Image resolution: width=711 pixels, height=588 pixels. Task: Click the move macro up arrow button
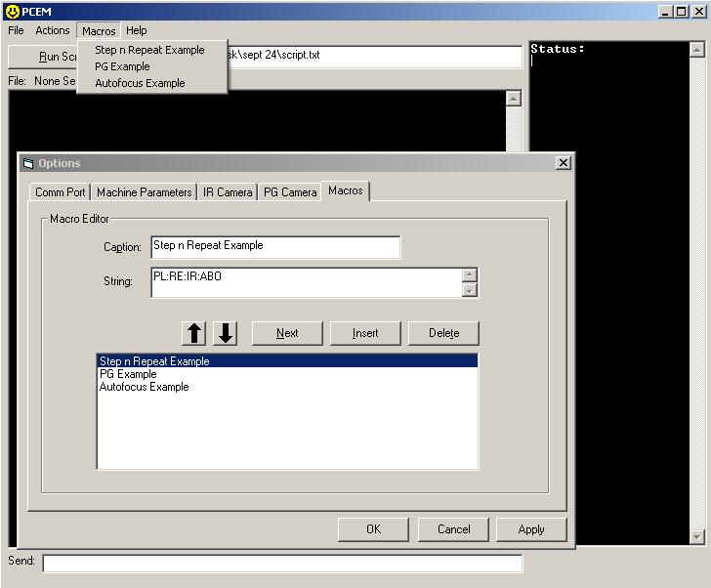point(194,333)
